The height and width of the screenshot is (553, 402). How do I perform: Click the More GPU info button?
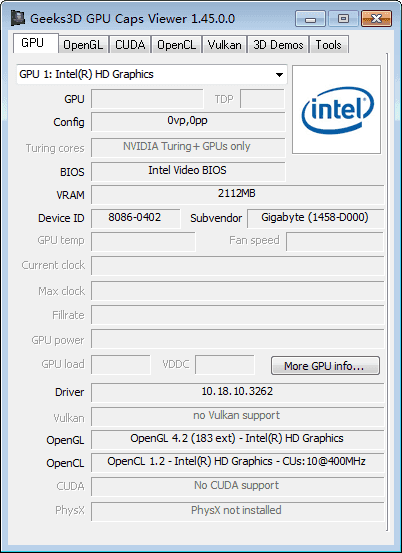325,366
